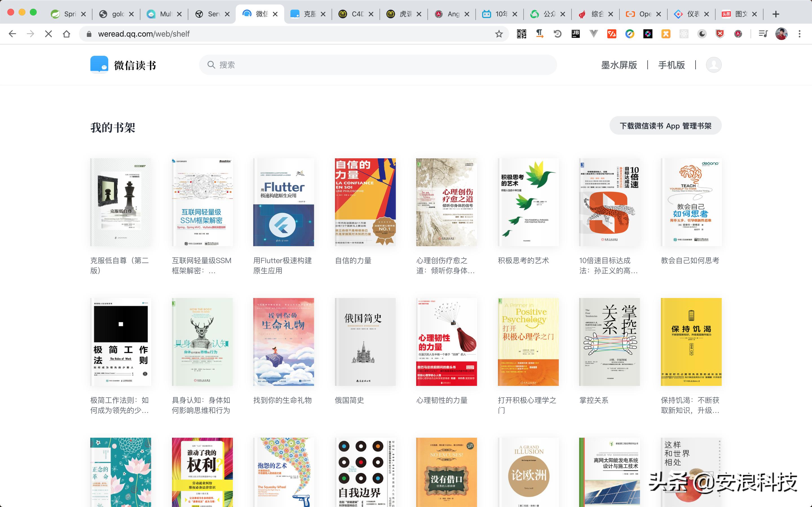Image resolution: width=812 pixels, height=507 pixels.
Task: Open the Chrome three-dot menu
Action: 800,34
